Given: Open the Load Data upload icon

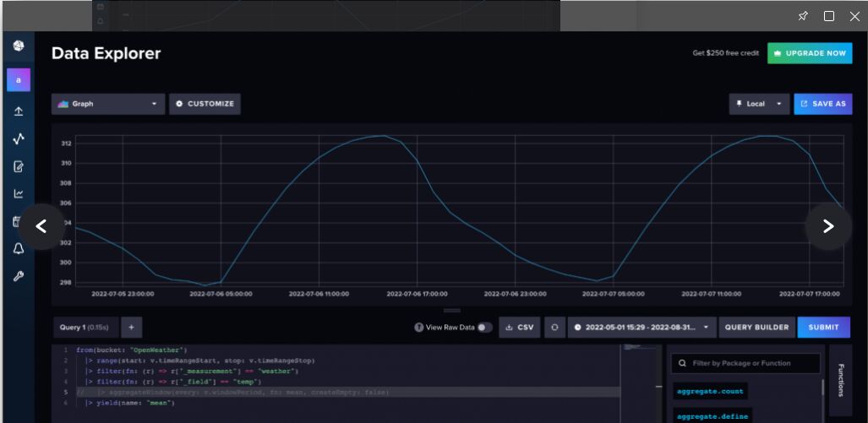Looking at the screenshot, I should pyautogui.click(x=19, y=111).
